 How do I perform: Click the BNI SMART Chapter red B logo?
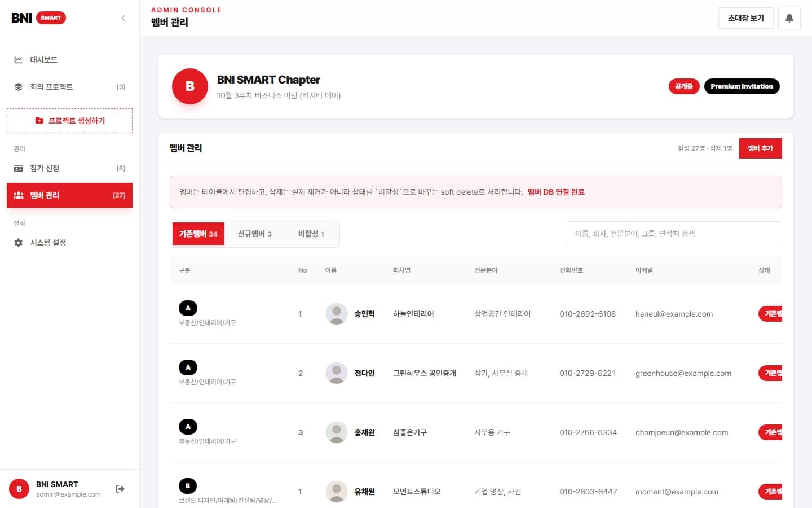point(190,86)
